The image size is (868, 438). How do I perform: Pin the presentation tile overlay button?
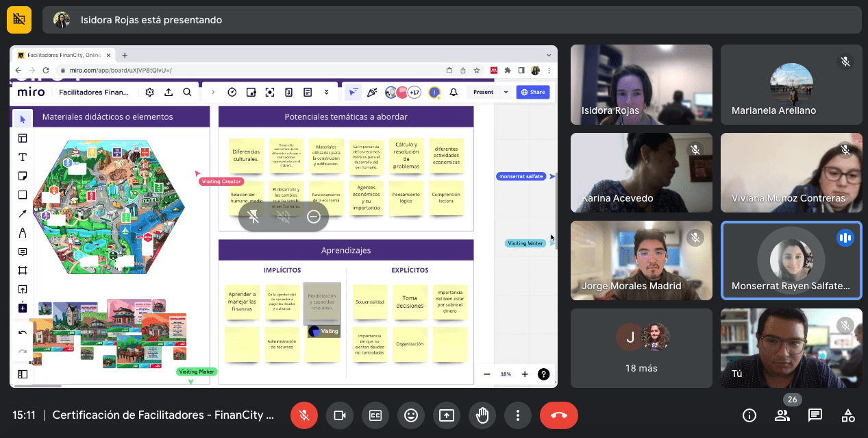coord(253,217)
